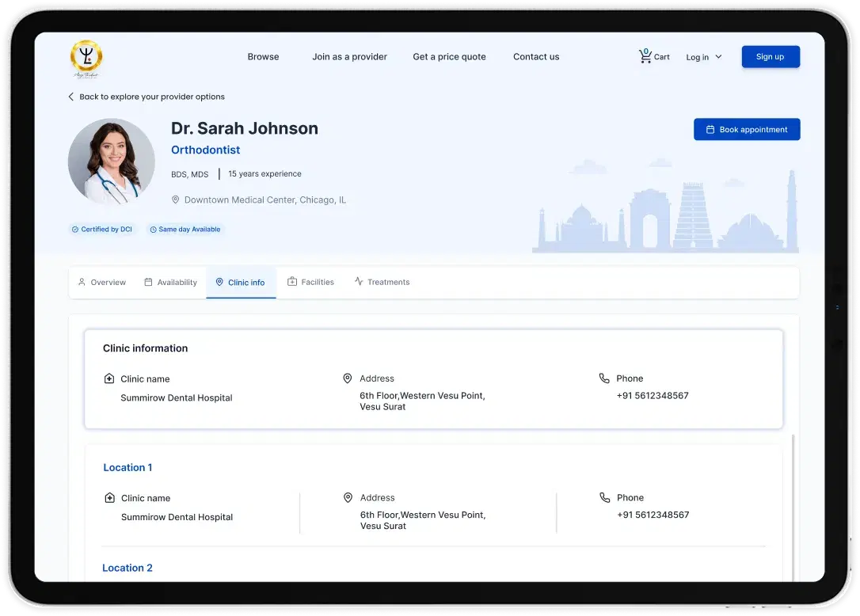Click the site logo in the header

pos(86,59)
